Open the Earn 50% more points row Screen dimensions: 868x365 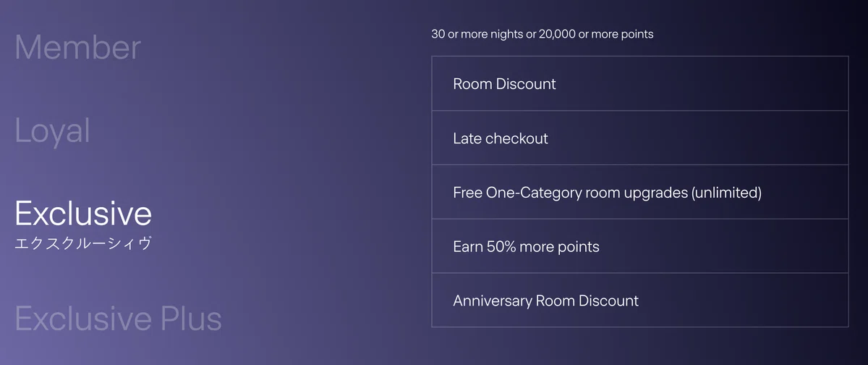click(639, 246)
